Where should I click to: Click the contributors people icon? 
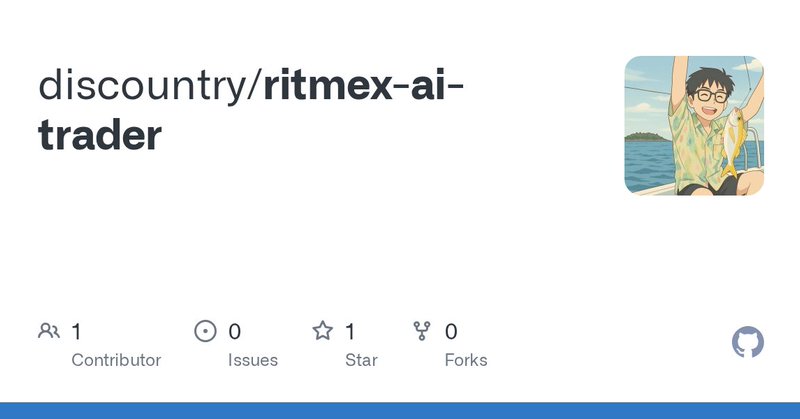(48, 331)
